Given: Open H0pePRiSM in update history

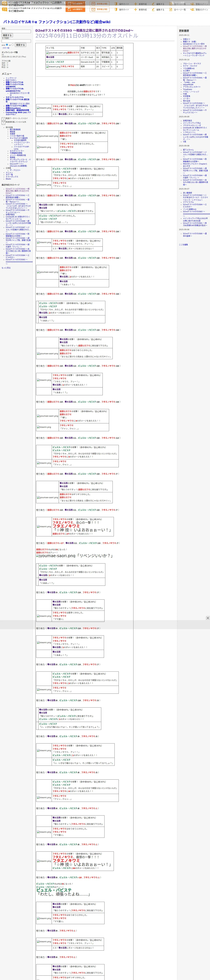Looking at the screenshot, I should point(188,85).
